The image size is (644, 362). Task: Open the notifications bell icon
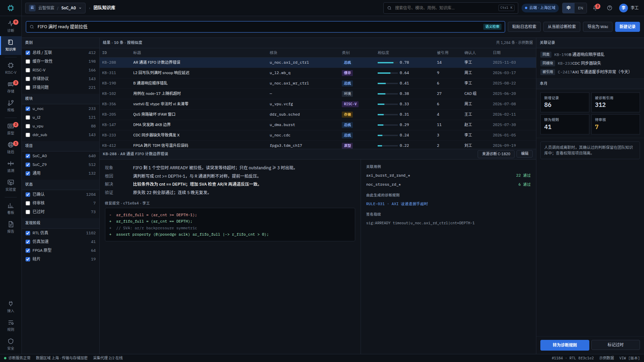[x=596, y=8]
